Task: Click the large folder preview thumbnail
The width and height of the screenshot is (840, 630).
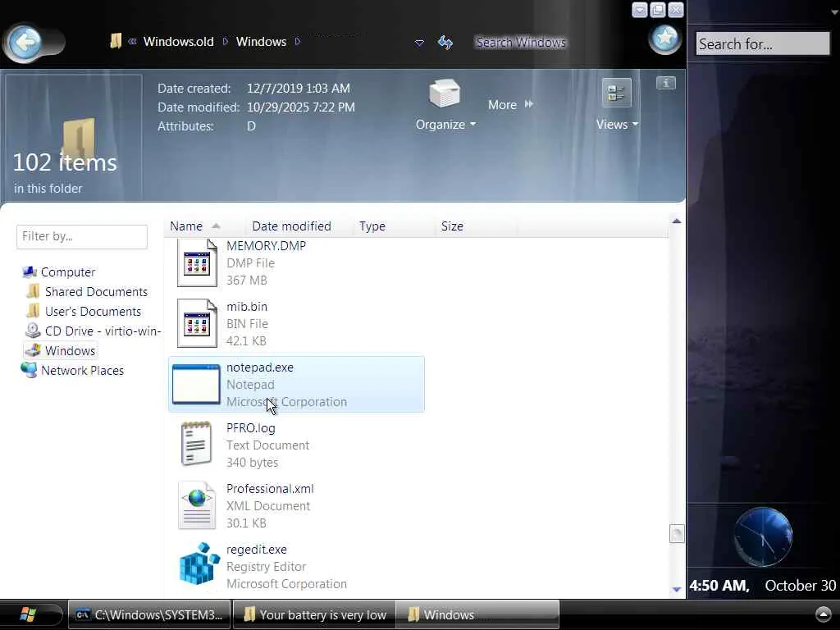Action: [79, 139]
